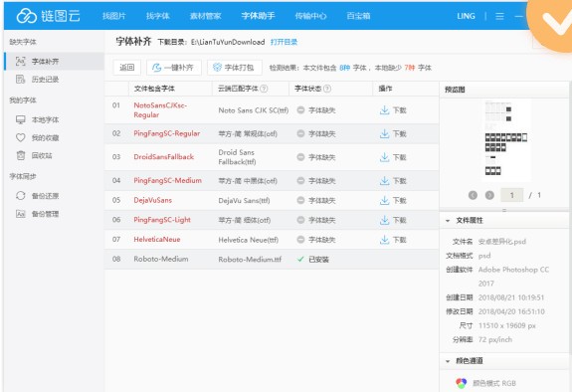The image size is (572, 392).
Task: Click download icon for PingFangSC-Light
Action: (x=385, y=220)
